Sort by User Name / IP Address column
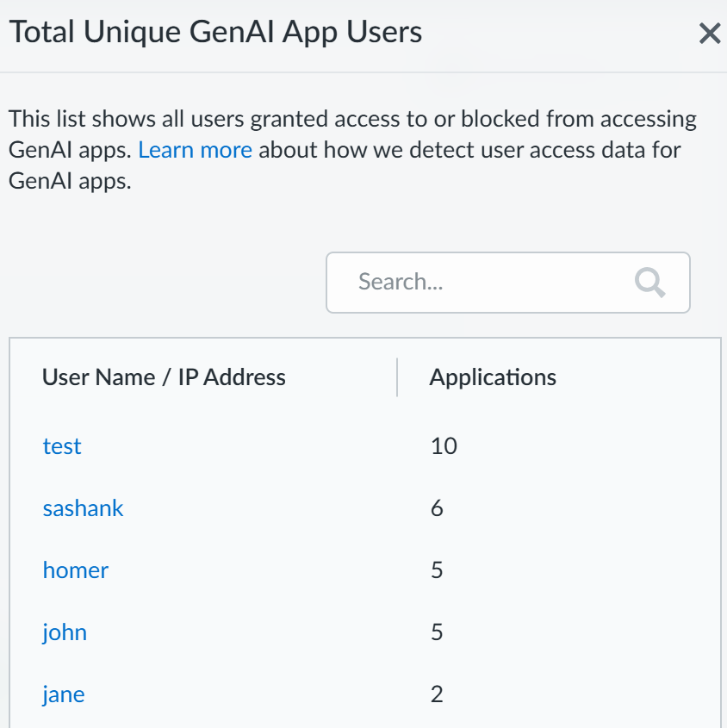 point(164,377)
